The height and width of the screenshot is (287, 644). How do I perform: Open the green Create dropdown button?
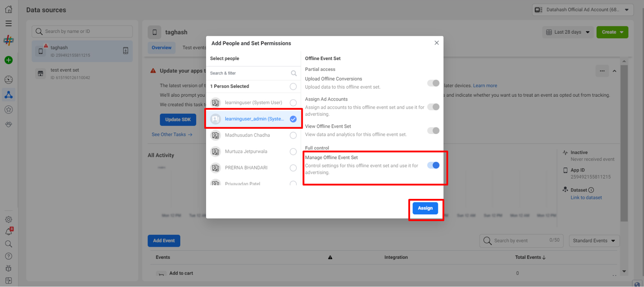click(x=612, y=32)
